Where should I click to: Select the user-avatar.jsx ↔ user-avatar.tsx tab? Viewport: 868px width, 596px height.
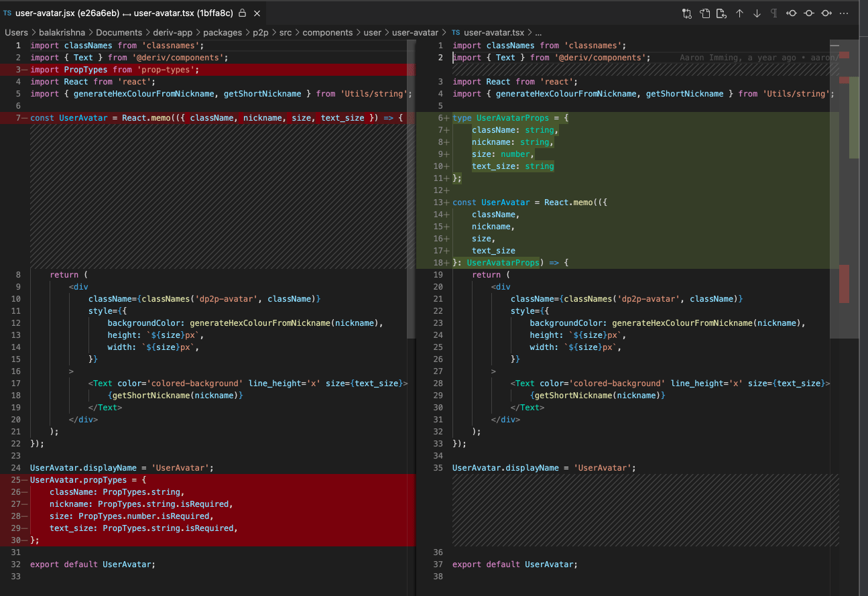(x=133, y=13)
